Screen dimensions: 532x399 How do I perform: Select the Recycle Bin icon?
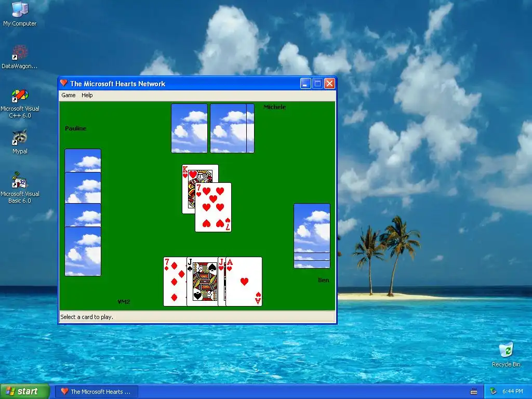(506, 355)
